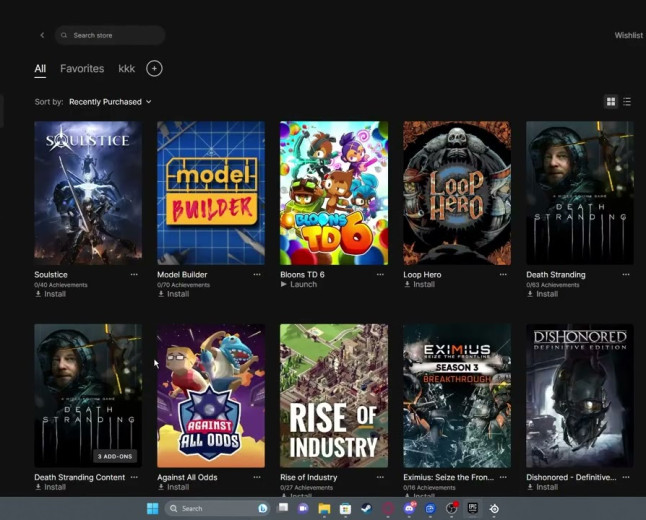The image size is (646, 520).
Task: Open the Dishonored Definitive Edition cover art
Action: (580, 396)
